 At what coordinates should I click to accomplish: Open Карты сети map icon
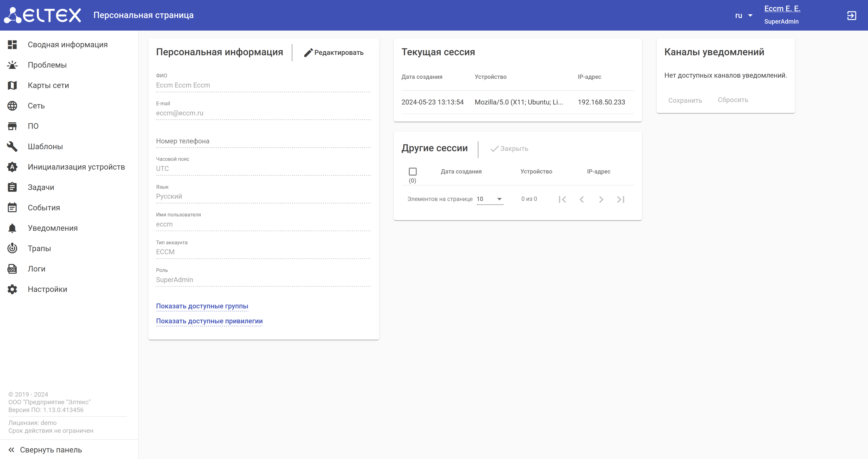point(12,86)
